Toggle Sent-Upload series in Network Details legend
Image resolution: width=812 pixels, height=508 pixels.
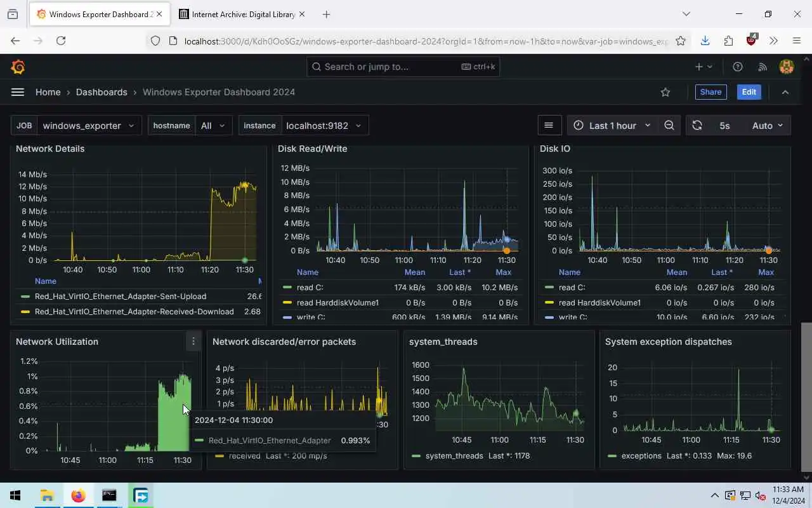[121, 297]
